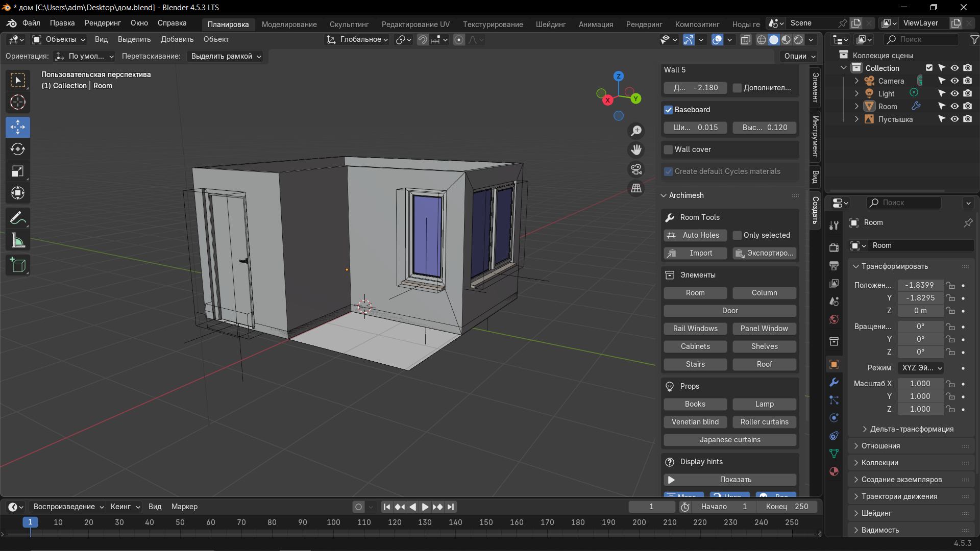This screenshot has height=551, width=980.
Task: Toggle camera view icon in viewport
Action: pos(636,169)
